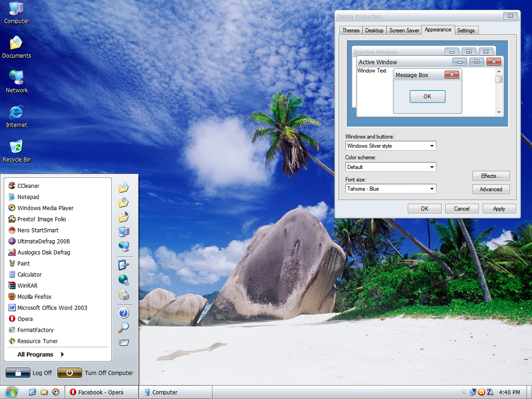Switch to the Settings tab
The height and width of the screenshot is (399, 532).
point(465,30)
